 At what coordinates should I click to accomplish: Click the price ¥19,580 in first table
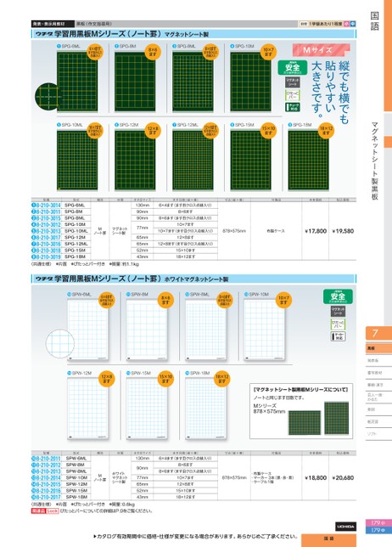(343, 231)
